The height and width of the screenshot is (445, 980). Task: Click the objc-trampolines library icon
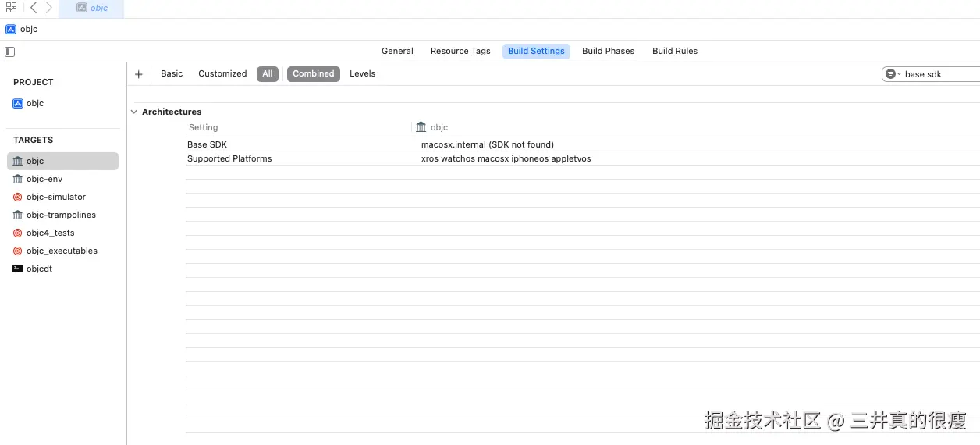(18, 215)
